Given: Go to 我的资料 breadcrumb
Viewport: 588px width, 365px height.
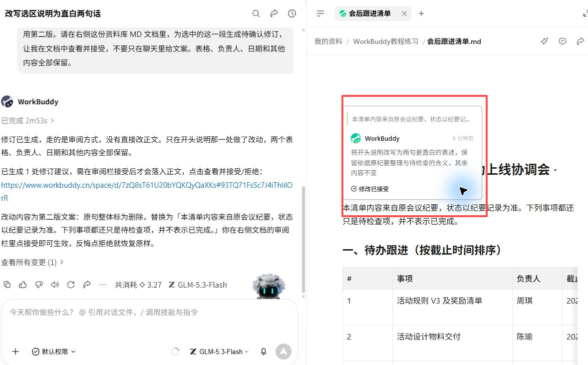Looking at the screenshot, I should point(328,41).
